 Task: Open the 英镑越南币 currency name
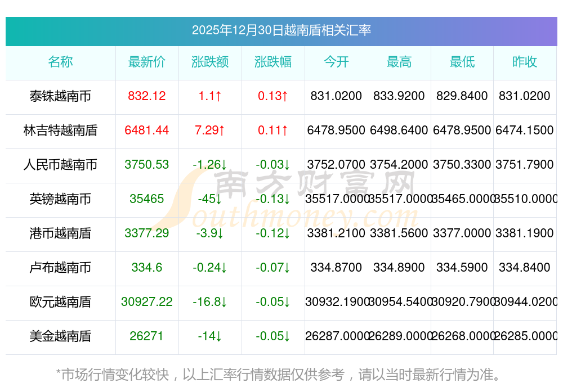[x=60, y=199]
